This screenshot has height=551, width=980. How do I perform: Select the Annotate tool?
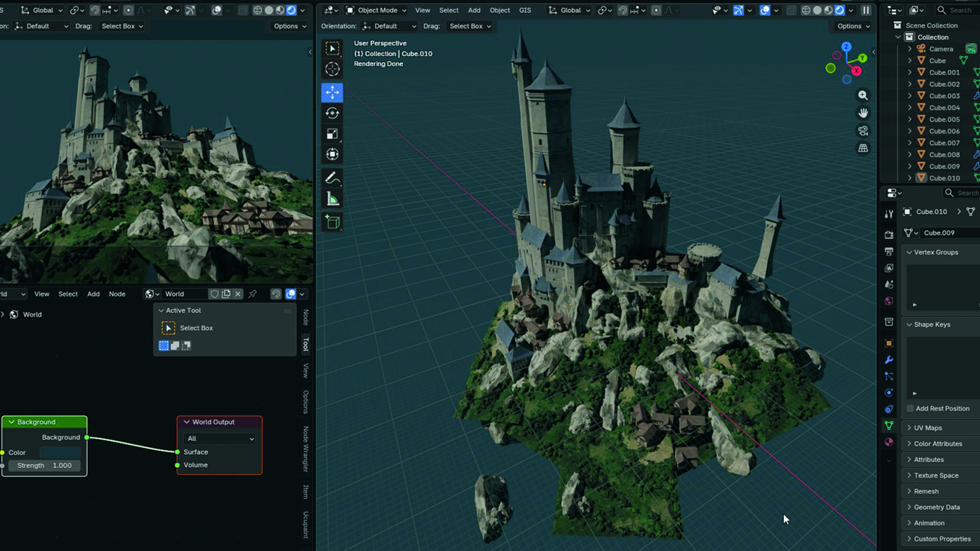[332, 178]
